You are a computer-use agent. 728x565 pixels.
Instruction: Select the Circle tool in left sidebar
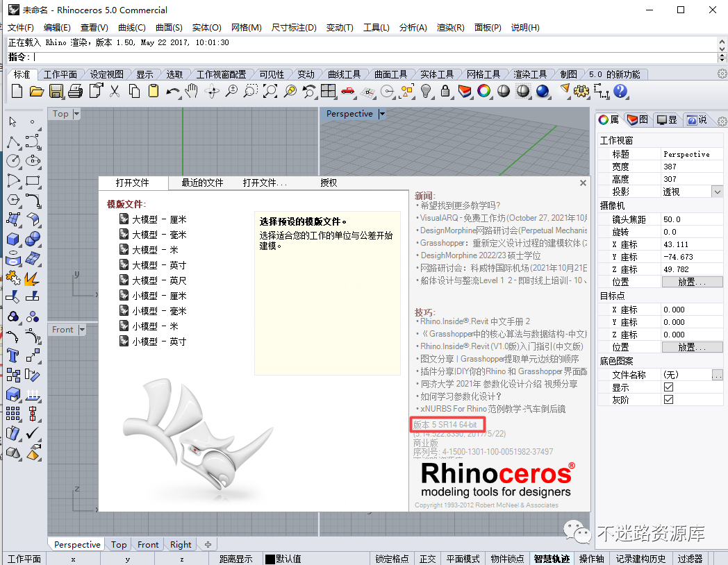[13, 161]
